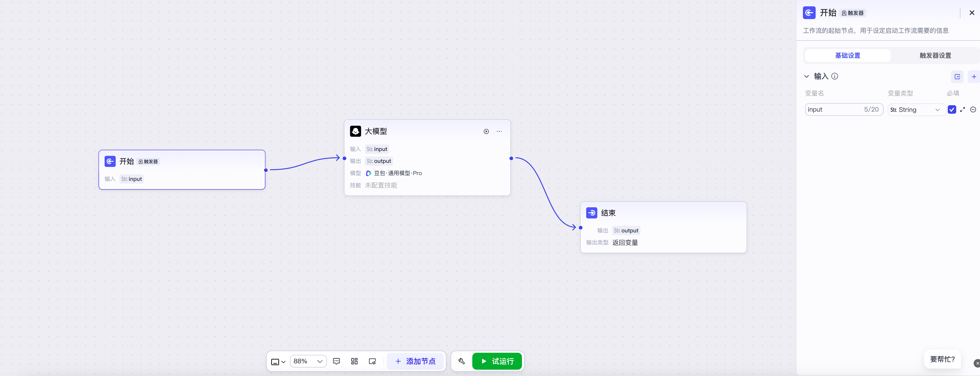Click 添加节点 button
Screen dimensions: 980x376
(x=415, y=361)
